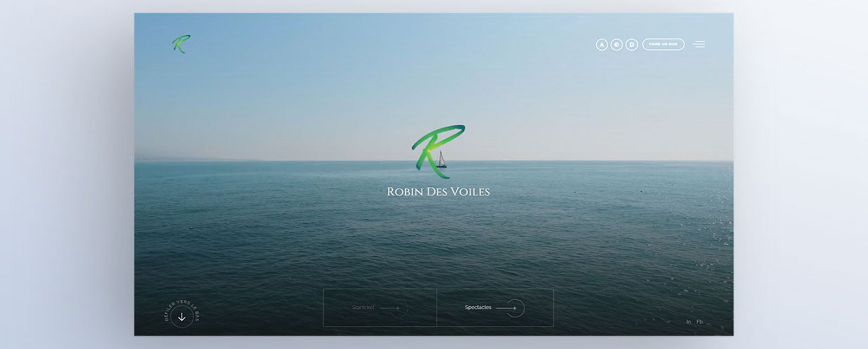Click the divider between Starticket and Spectacles
This screenshot has width=868, height=349.
437,308
